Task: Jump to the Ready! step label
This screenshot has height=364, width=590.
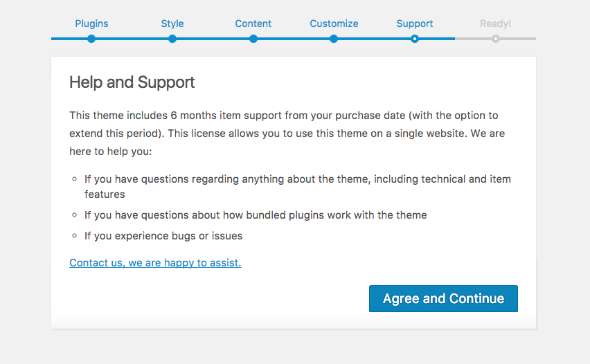Action: coord(495,24)
